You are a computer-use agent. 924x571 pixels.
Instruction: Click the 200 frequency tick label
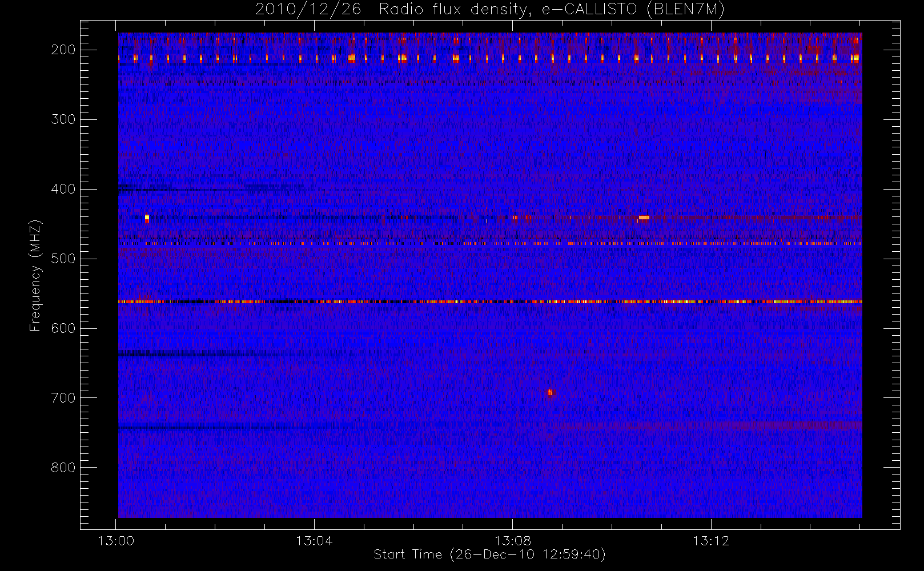coord(63,50)
